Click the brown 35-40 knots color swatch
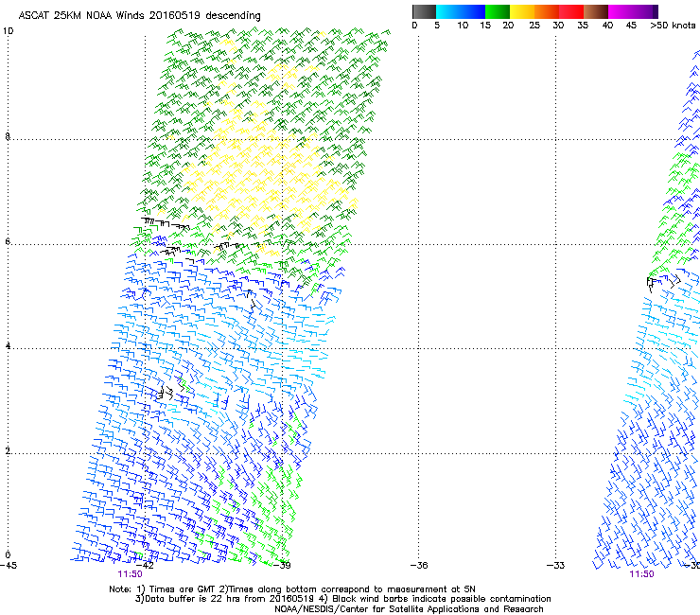This screenshot has height=615, width=700. (x=596, y=11)
